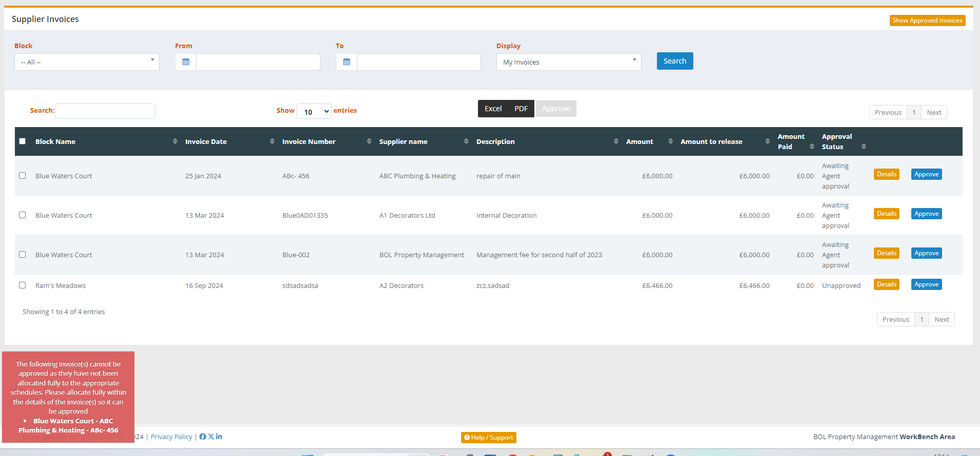Sort table by Block Name column
This screenshot has width=980, height=456.
click(x=55, y=142)
